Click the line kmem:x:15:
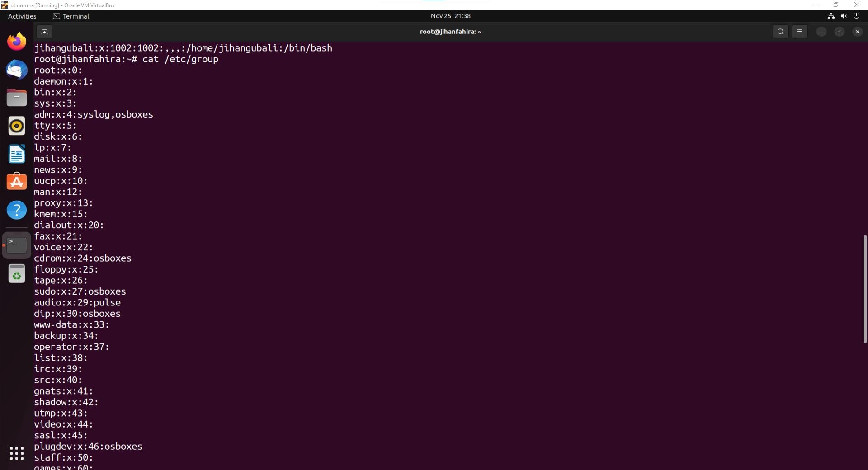The image size is (868, 470). tap(61, 214)
